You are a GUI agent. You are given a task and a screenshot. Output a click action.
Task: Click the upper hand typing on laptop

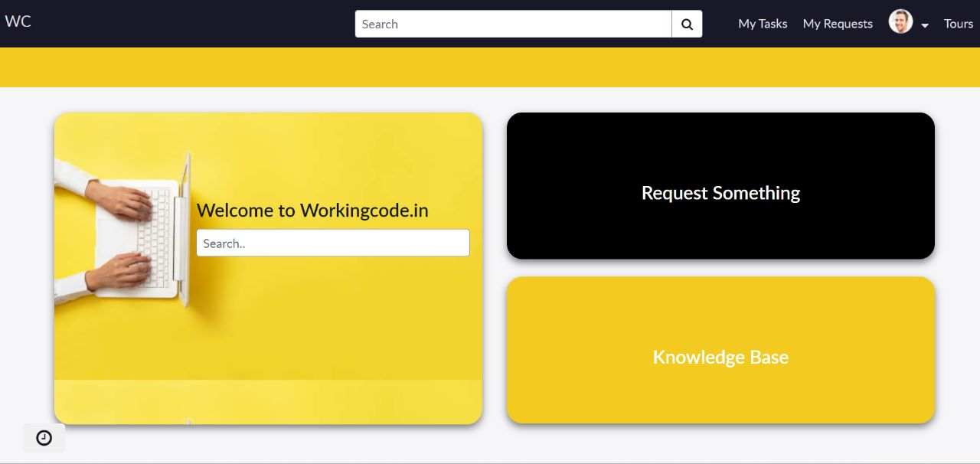[122, 201]
